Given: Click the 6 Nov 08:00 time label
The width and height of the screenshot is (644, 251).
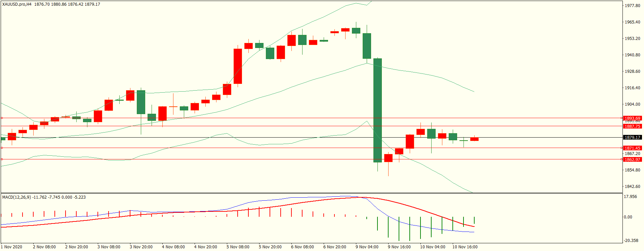Looking at the screenshot, I should tap(303, 247).
